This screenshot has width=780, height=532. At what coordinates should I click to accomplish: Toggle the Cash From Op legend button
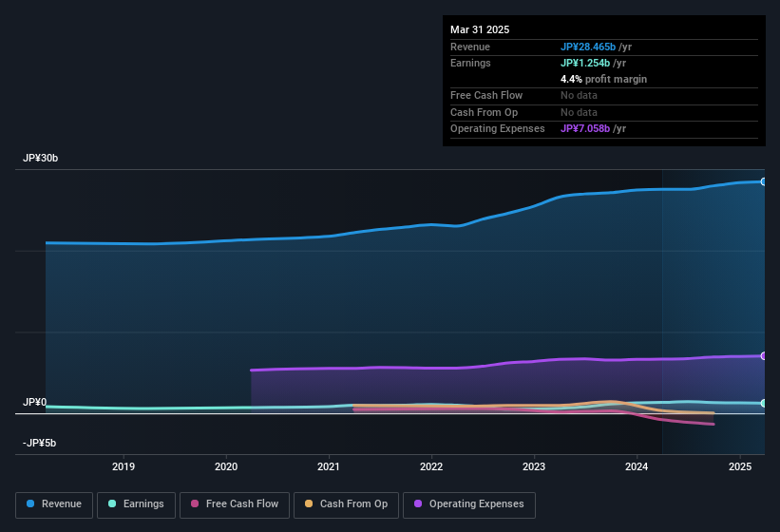coord(346,504)
